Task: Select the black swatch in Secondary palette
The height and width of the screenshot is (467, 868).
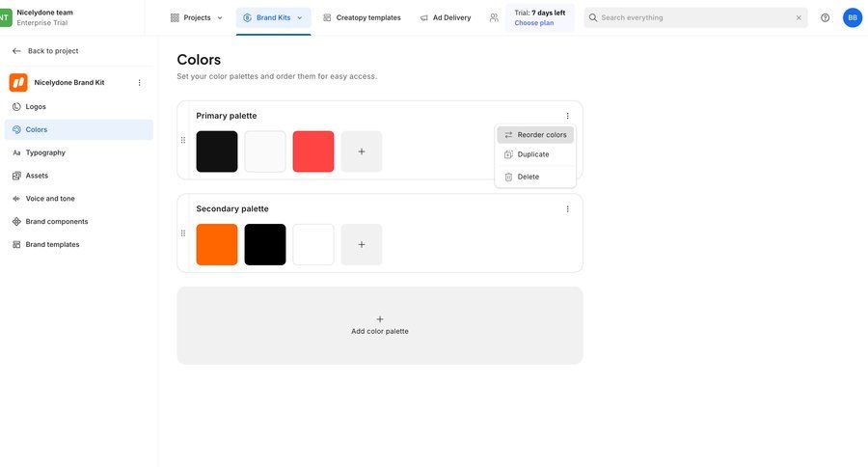Action: [265, 244]
